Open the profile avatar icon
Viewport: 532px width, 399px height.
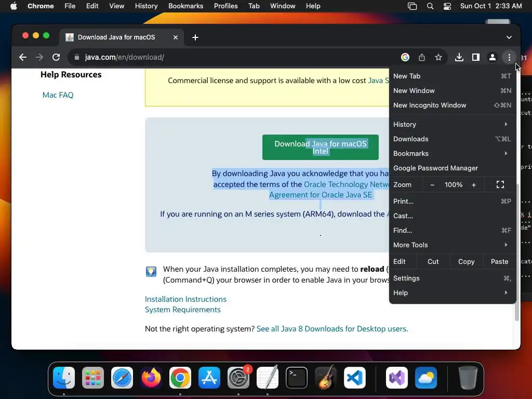tap(493, 57)
